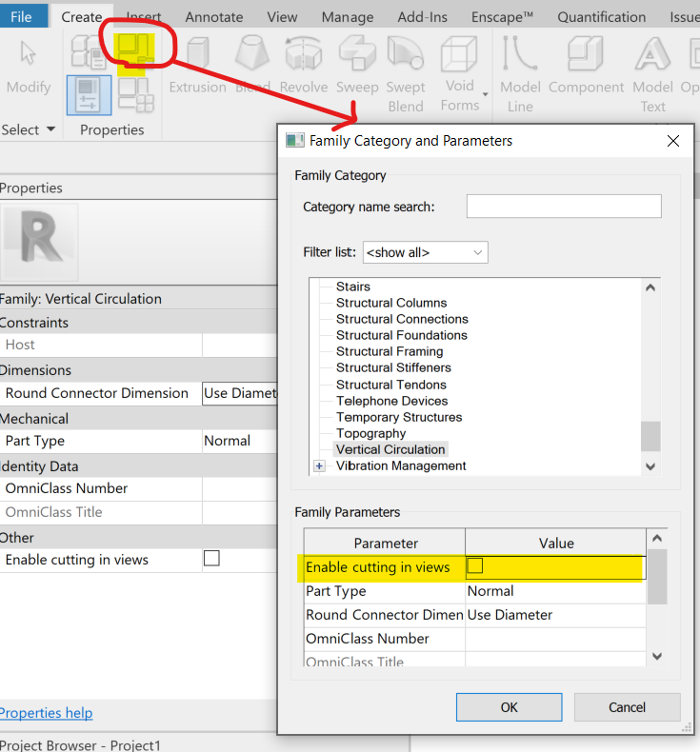Select the Component tool
The width and height of the screenshot is (700, 752).
(x=586, y=67)
